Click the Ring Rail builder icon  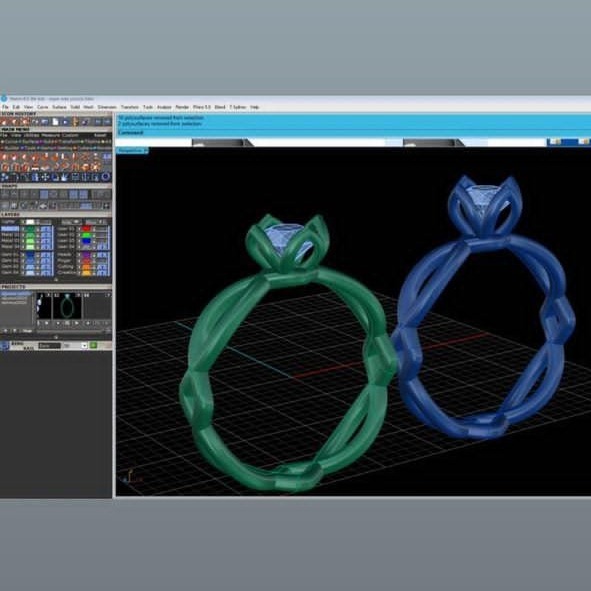pyautogui.click(x=5, y=345)
